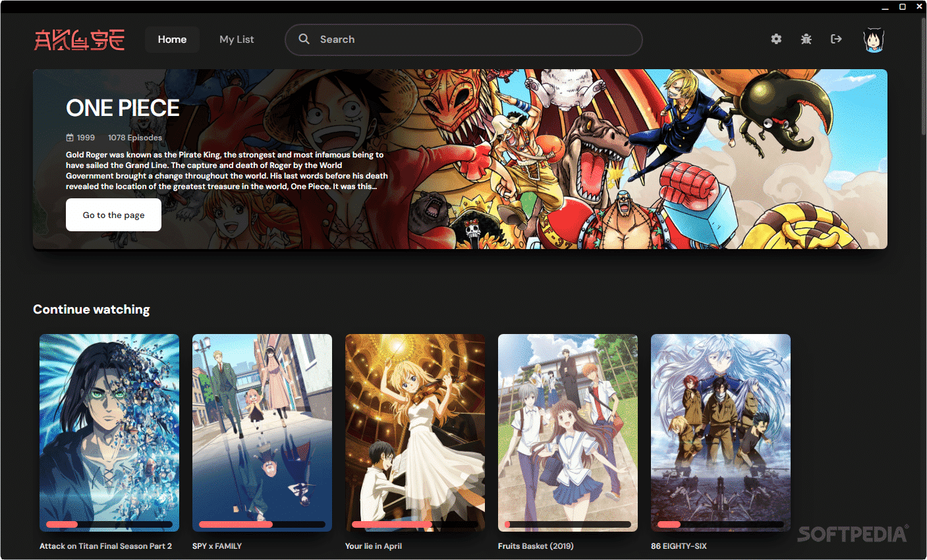Close the application window

coord(919,7)
